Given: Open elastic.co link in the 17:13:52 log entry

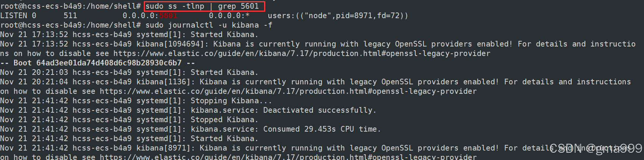Looking at the screenshot, I should [x=302, y=53].
